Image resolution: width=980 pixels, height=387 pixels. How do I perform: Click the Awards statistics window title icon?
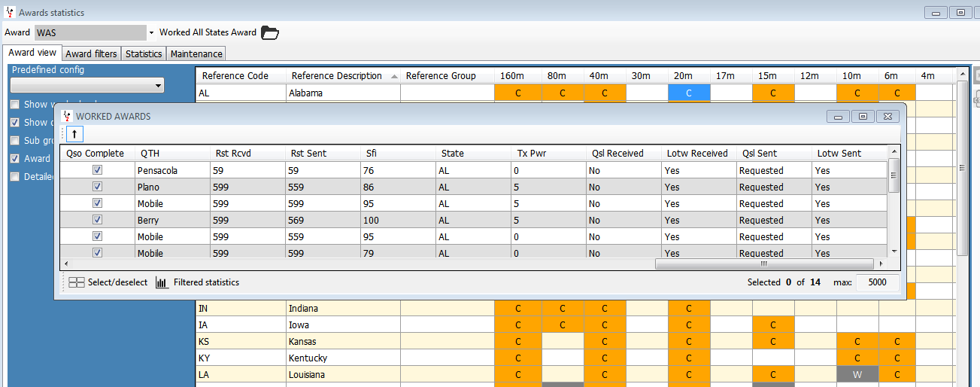10,13
